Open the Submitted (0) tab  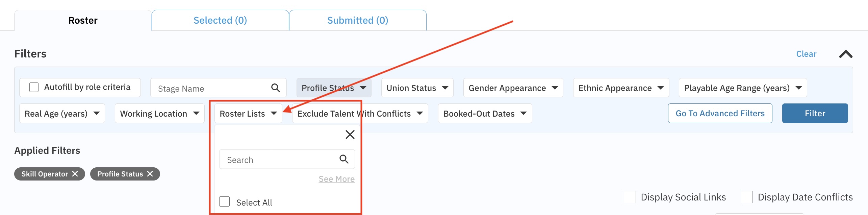click(x=358, y=20)
